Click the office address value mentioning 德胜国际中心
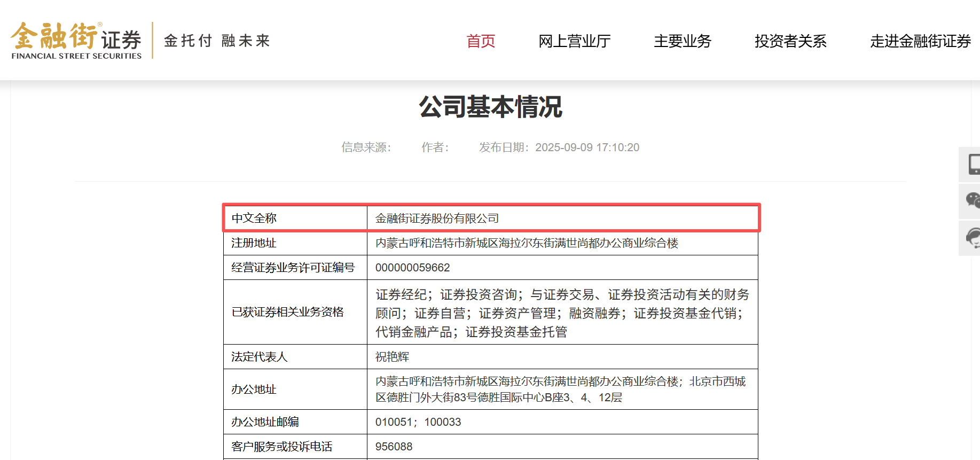Viewport: 980px width, 460px height. (x=561, y=389)
